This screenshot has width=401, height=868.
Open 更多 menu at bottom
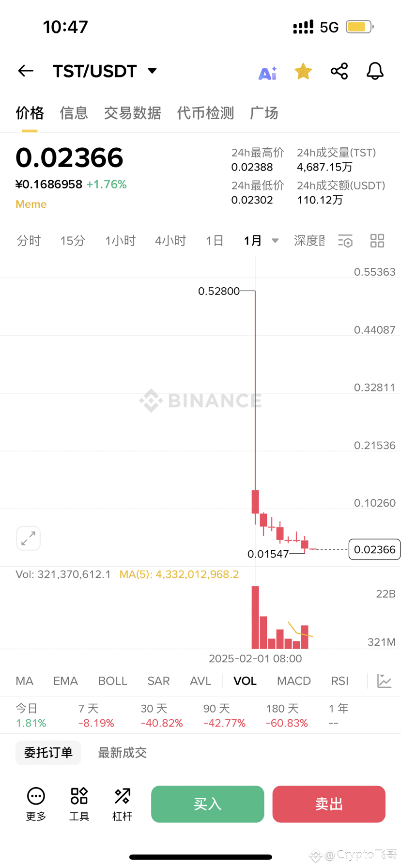(36, 805)
